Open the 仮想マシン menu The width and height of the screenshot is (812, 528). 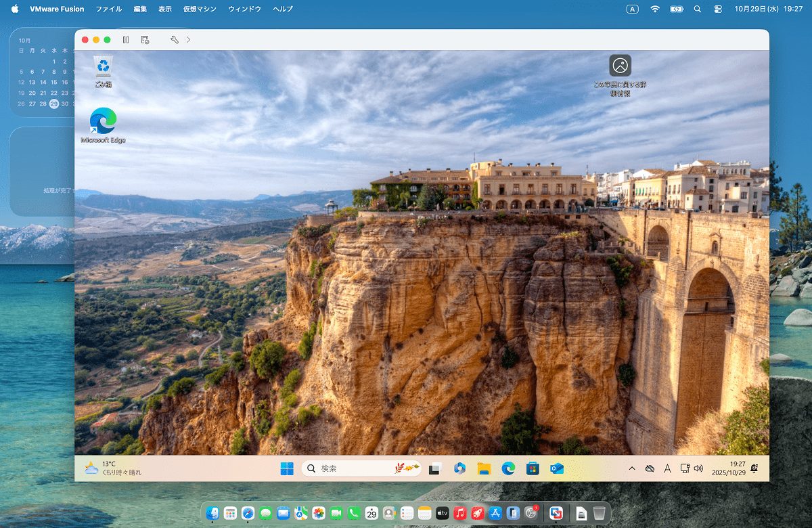200,9
